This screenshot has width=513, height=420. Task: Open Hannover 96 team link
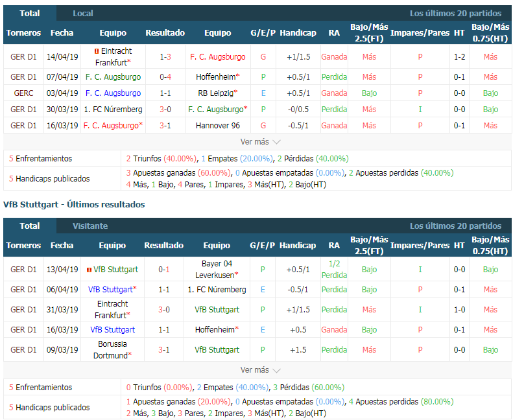point(217,126)
